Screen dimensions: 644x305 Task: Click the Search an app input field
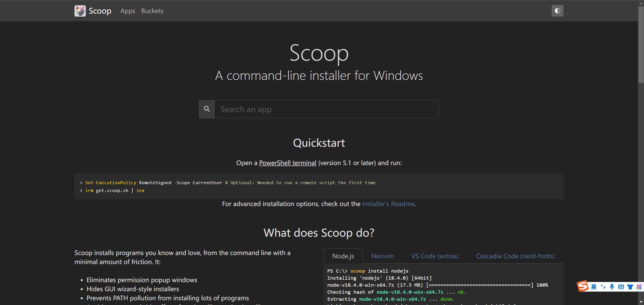point(326,109)
